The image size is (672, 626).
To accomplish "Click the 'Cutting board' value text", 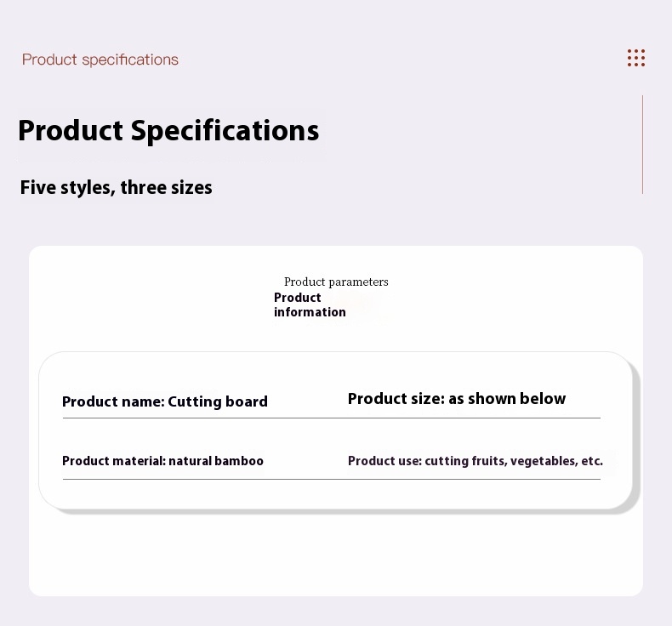I will [218, 401].
